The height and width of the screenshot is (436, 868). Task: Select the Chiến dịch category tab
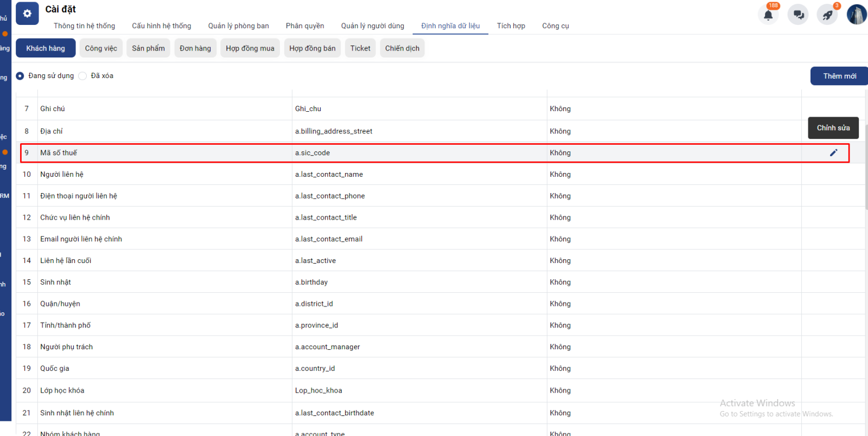[402, 48]
